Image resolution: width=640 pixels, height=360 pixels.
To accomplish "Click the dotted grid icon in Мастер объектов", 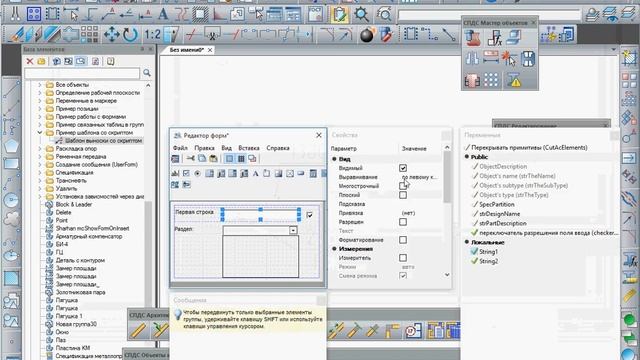I will (x=491, y=80).
